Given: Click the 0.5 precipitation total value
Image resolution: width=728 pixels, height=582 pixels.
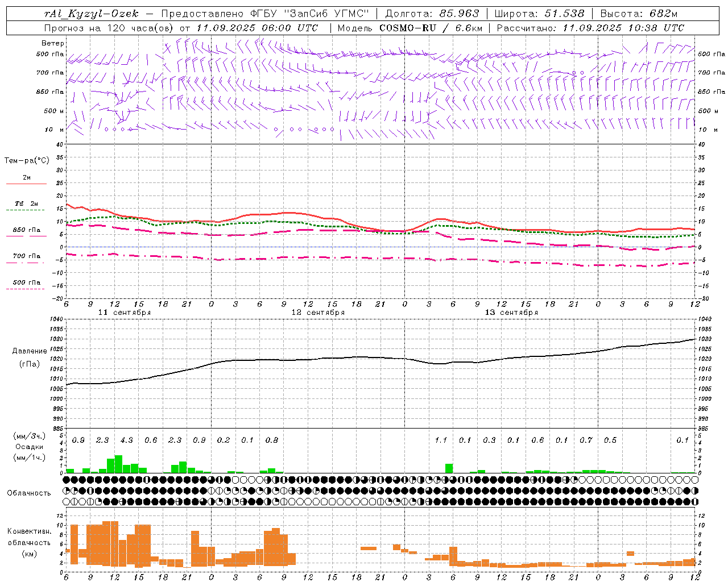Looking at the screenshot, I should click(610, 440).
